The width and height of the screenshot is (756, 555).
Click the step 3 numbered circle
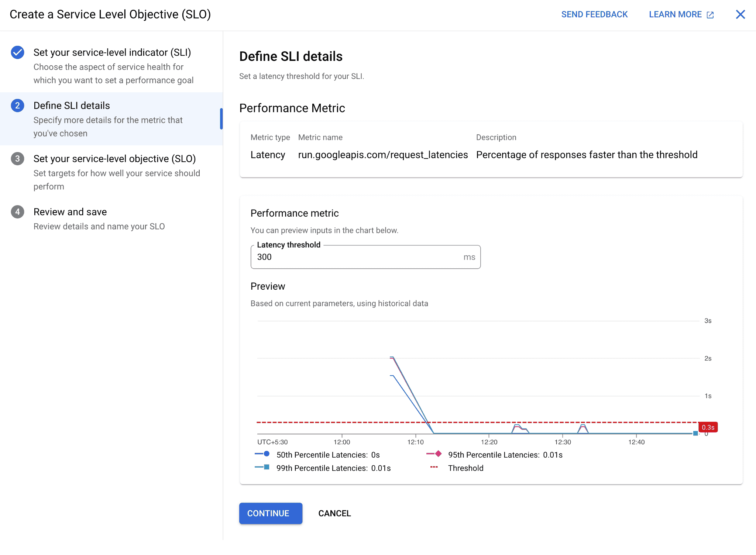click(x=17, y=159)
